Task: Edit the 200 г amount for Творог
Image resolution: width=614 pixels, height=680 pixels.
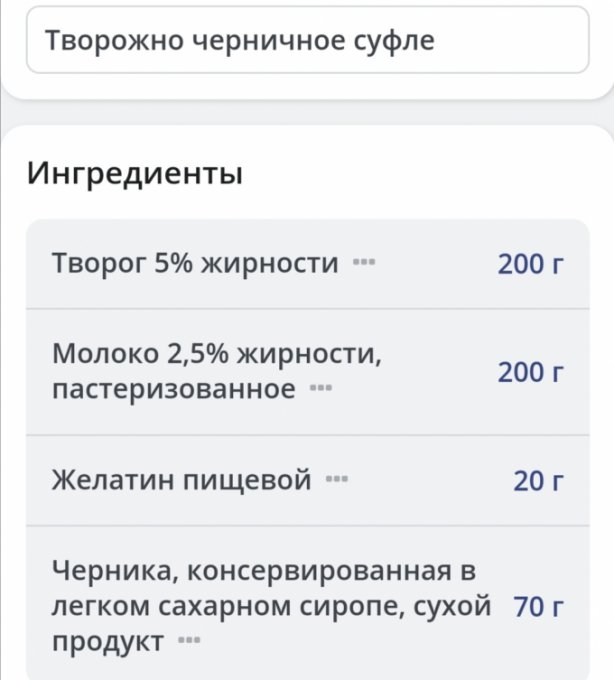Action: pyautogui.click(x=531, y=264)
